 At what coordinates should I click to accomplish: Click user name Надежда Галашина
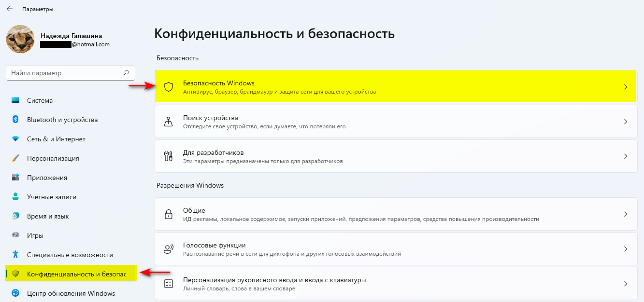tap(71, 36)
